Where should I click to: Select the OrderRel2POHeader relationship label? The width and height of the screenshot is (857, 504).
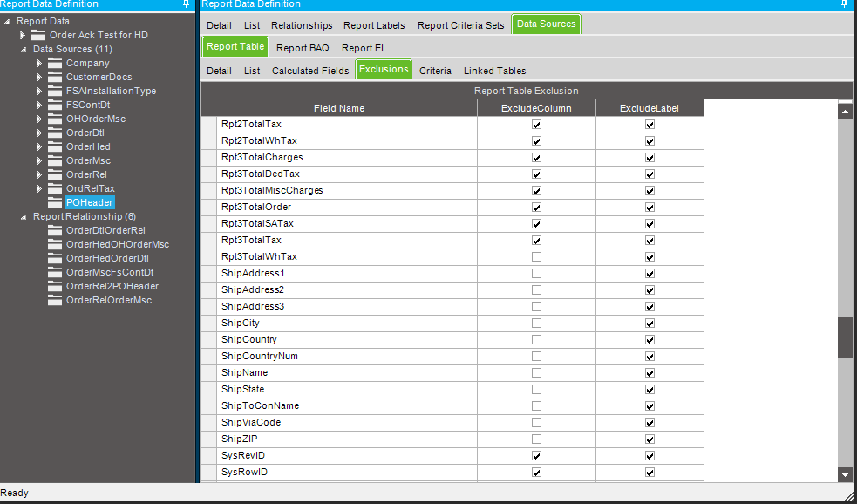(x=112, y=286)
